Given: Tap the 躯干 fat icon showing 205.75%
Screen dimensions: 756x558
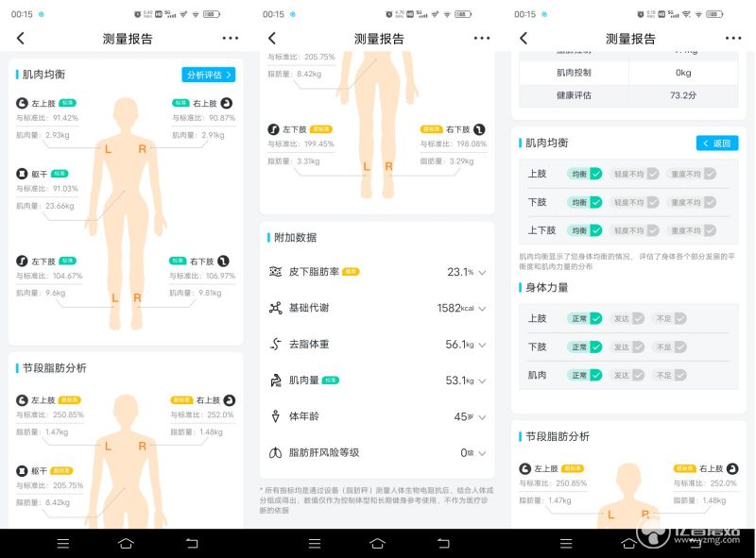Looking at the screenshot, I should pyautogui.click(x=22, y=471).
